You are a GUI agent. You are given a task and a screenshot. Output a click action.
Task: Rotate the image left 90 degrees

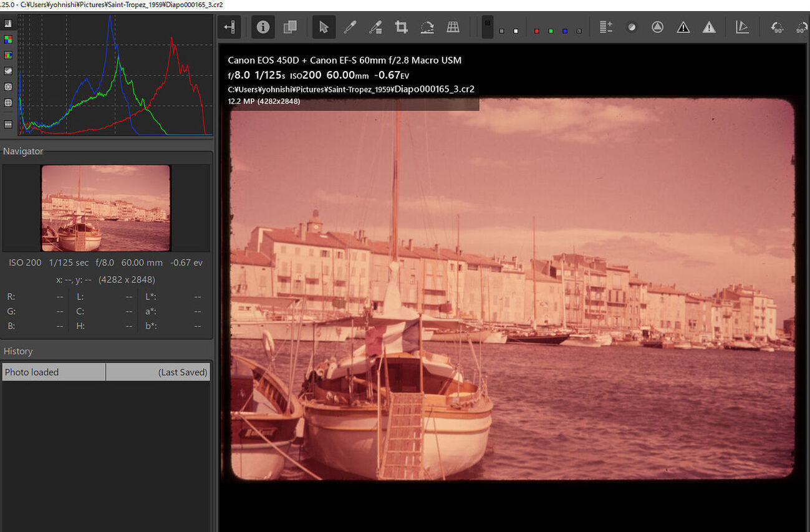[x=777, y=27]
